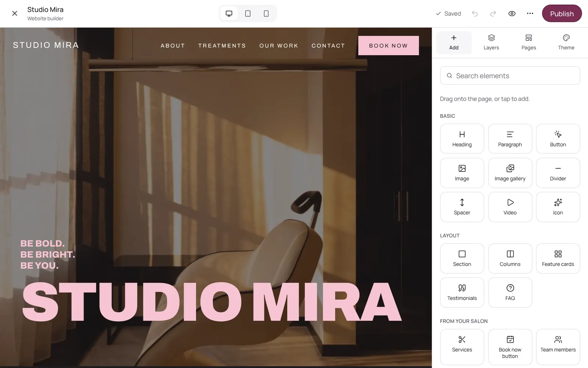
Task: Add an Image element
Action: 462,173
